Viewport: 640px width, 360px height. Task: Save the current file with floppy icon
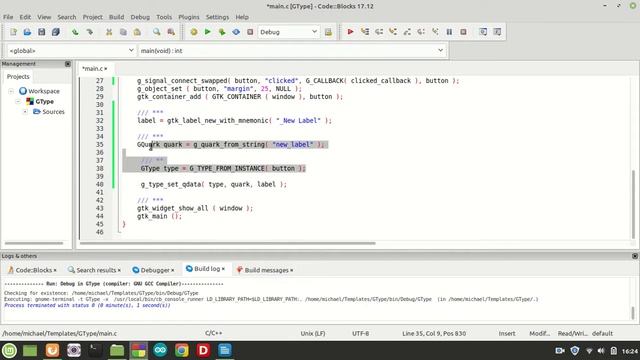coord(41,32)
